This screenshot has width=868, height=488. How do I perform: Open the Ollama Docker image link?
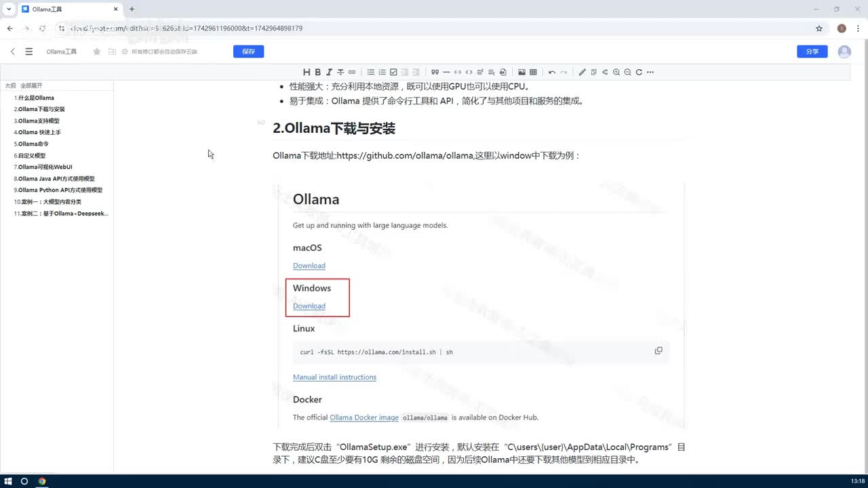tap(364, 418)
